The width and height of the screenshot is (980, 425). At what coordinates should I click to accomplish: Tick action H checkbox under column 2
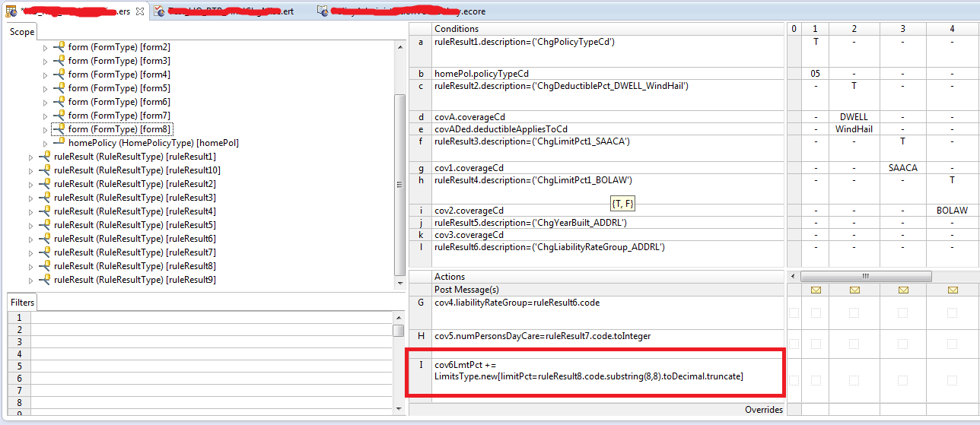[x=854, y=344]
